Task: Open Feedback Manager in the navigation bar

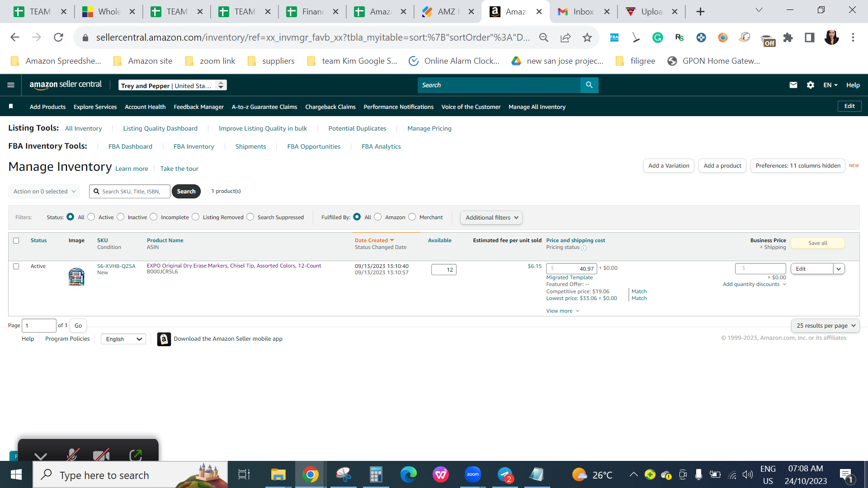Action: [x=198, y=107]
